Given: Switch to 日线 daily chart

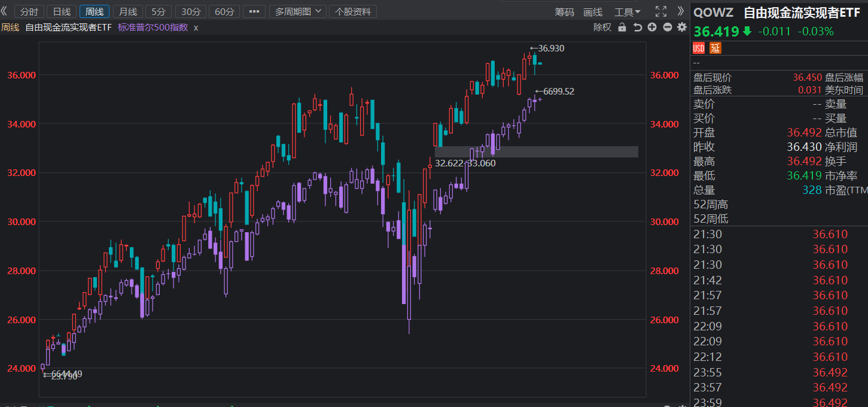Looking at the screenshot, I should click(x=62, y=11).
